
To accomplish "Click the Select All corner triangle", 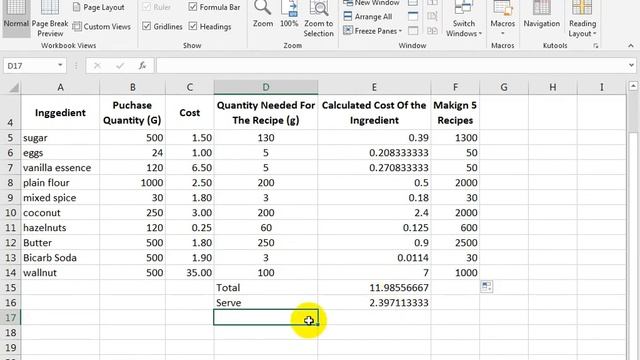I will [13, 87].
